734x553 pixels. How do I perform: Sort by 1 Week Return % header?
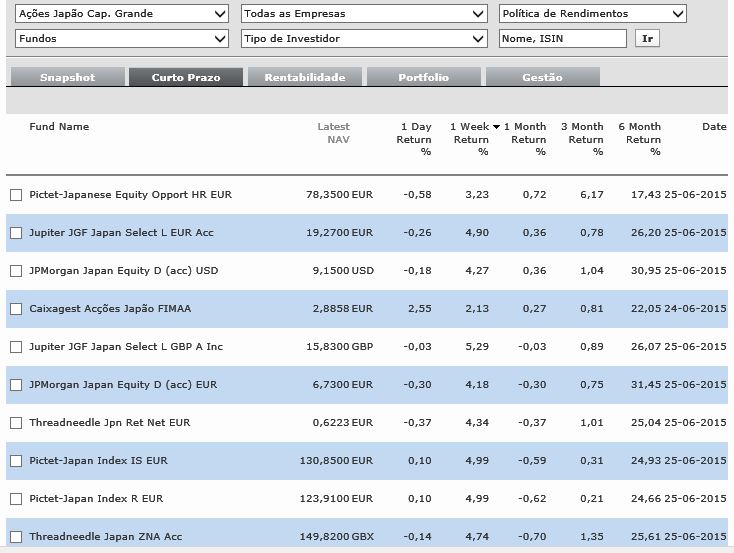[x=471, y=139]
